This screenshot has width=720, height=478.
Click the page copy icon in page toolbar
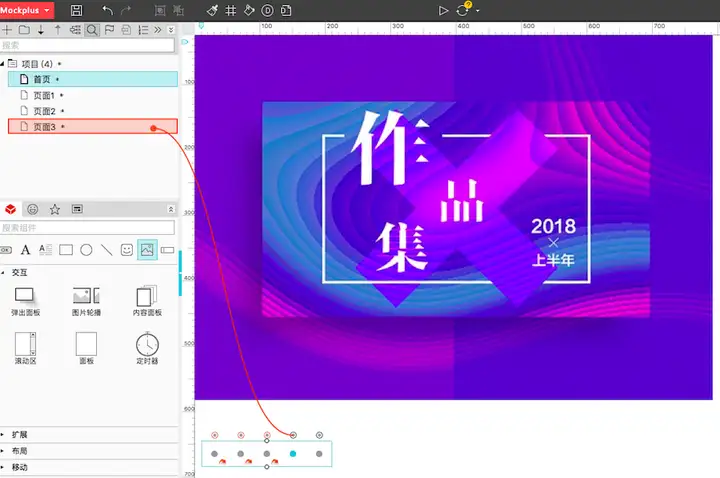[126, 30]
